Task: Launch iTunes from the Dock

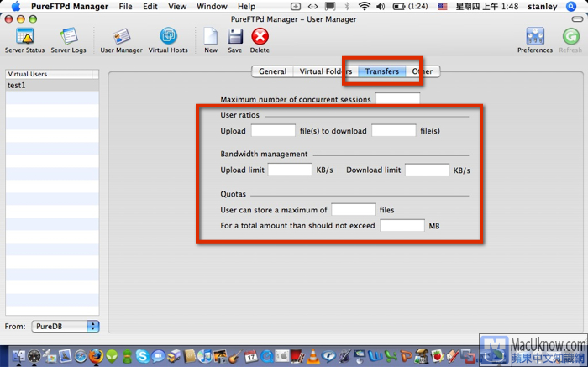Action: [205, 357]
